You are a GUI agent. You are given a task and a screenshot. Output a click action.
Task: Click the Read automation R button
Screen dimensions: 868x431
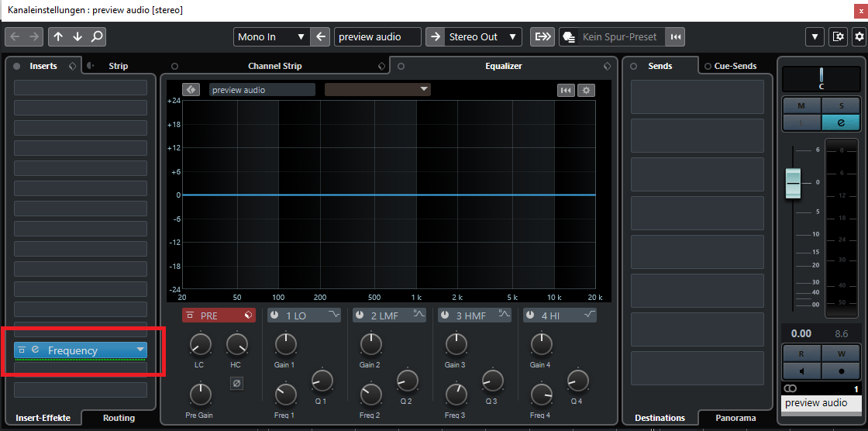click(x=801, y=354)
